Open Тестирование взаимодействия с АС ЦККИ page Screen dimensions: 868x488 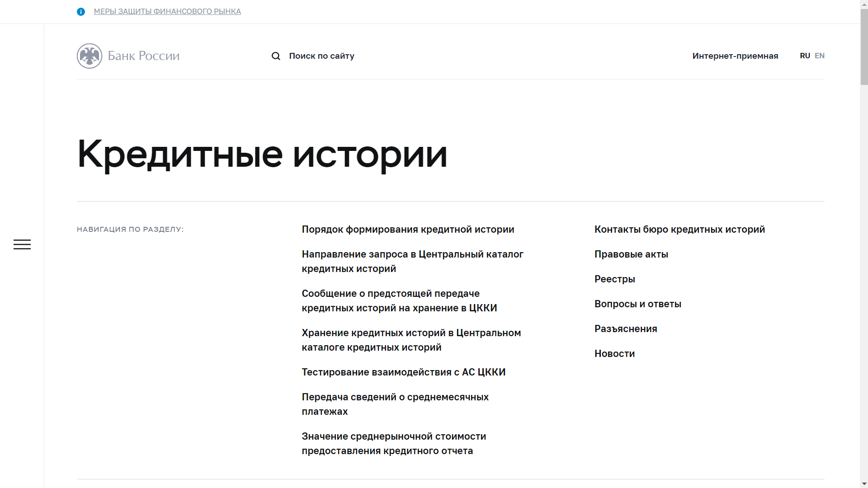[404, 372]
